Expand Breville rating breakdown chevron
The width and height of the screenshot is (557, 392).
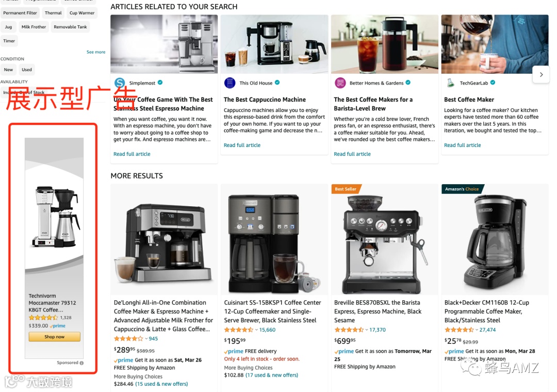367,330
